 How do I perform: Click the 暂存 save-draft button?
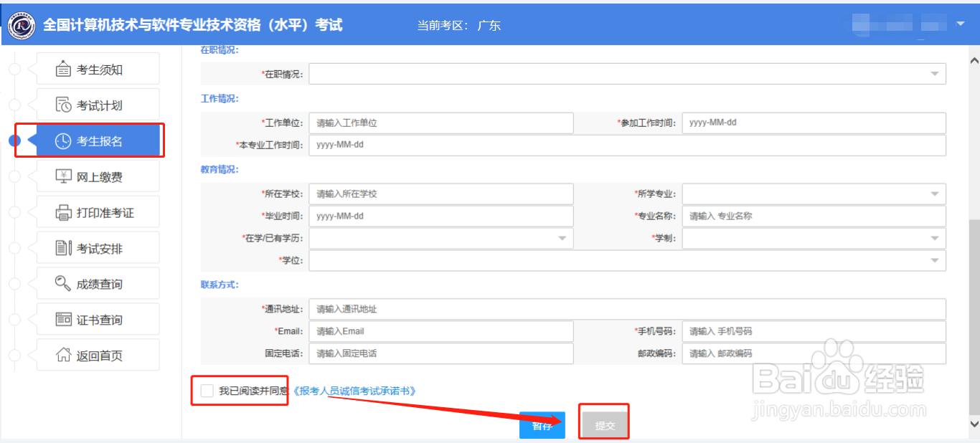542,424
